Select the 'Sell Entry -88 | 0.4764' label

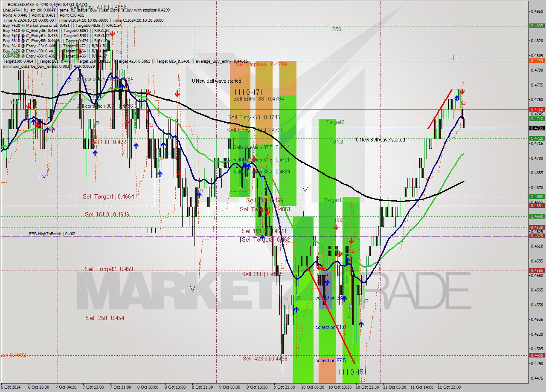[x=258, y=98]
